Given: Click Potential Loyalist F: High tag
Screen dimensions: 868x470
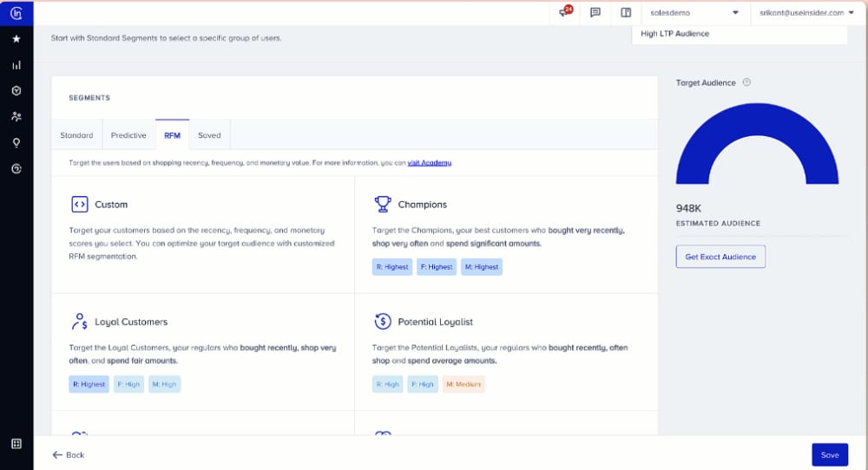Looking at the screenshot, I should pos(423,384).
